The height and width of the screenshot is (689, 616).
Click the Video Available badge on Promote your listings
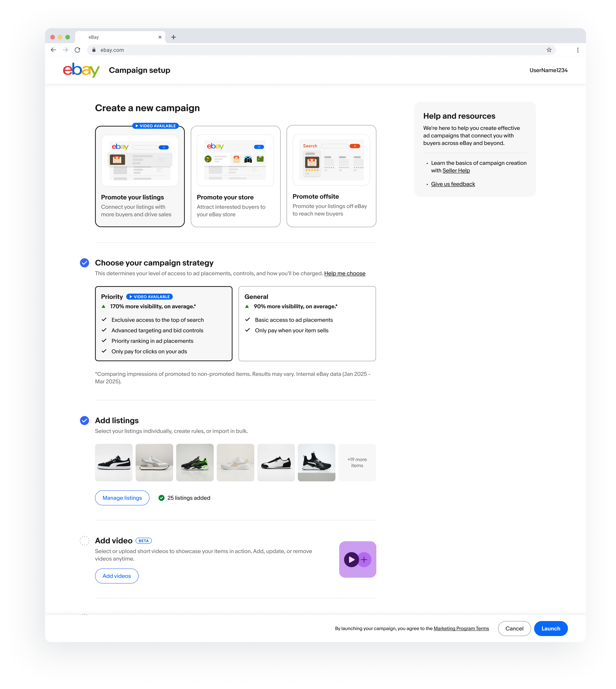tap(156, 126)
